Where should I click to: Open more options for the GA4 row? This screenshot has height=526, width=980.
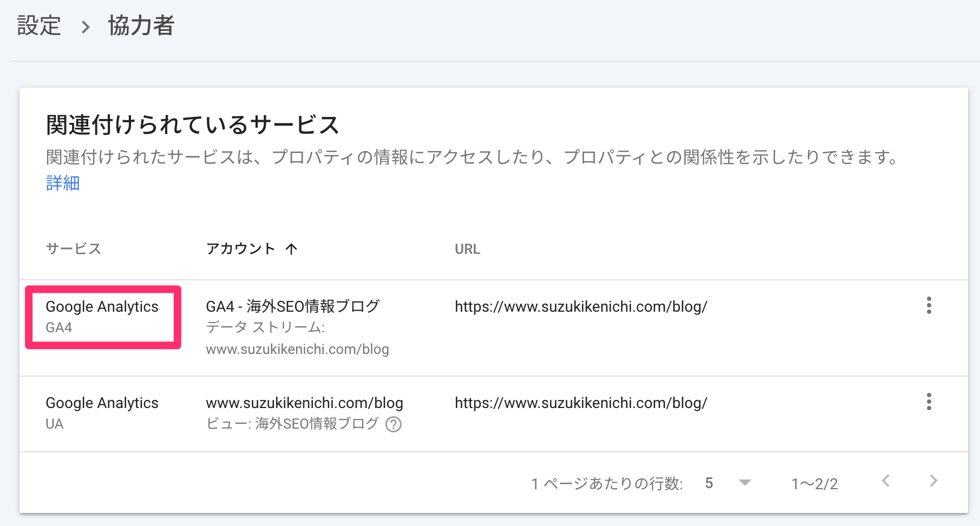(929, 305)
